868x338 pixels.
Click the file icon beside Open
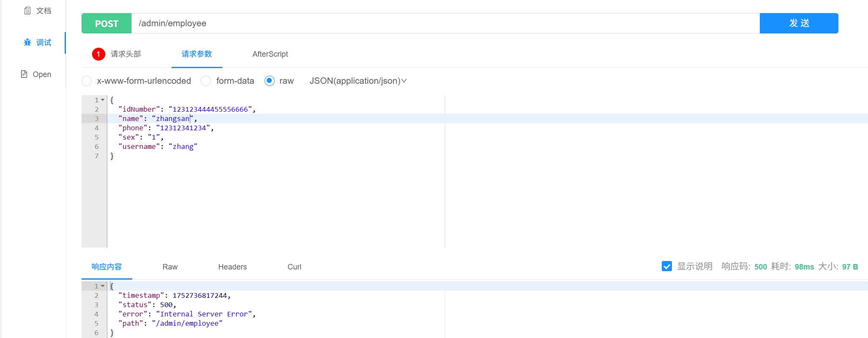[x=24, y=74]
